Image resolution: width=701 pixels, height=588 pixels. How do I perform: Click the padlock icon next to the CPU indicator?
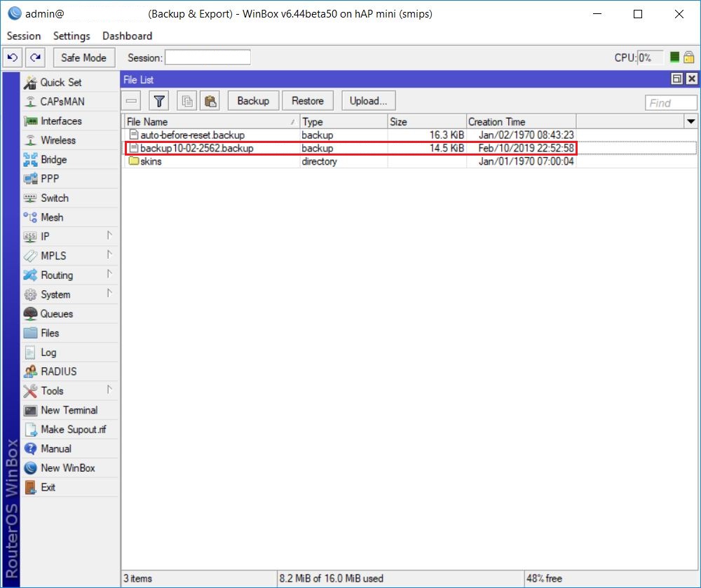tap(690, 57)
